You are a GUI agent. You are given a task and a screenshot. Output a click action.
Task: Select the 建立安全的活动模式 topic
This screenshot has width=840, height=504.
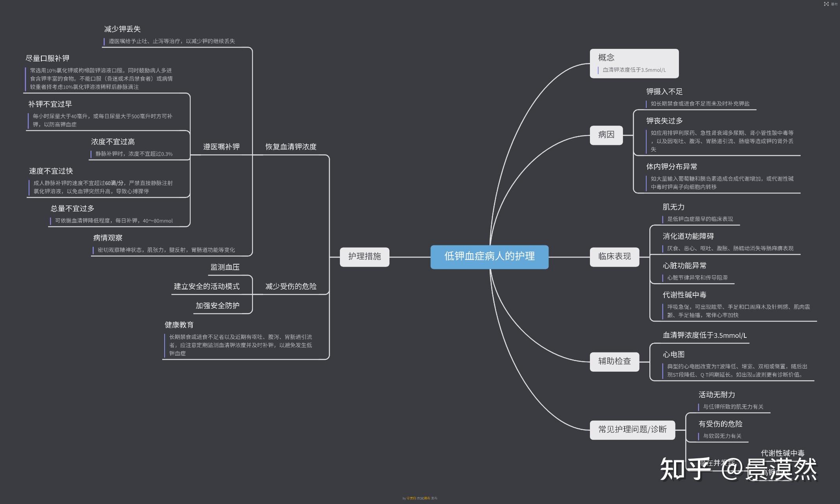(x=207, y=286)
